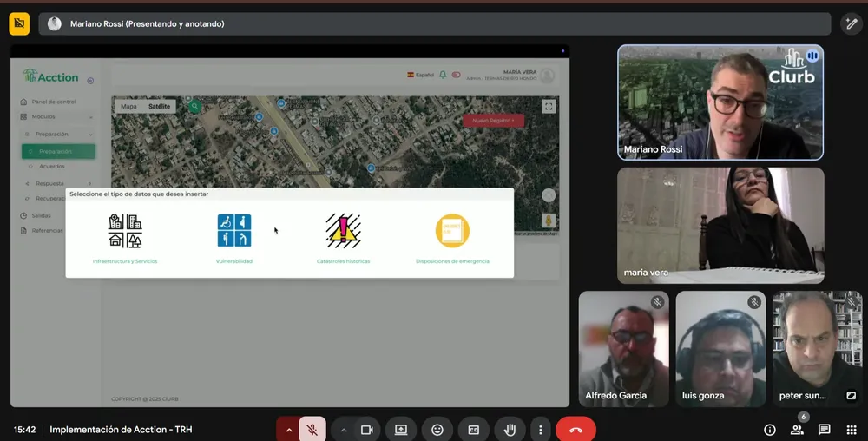The height and width of the screenshot is (441, 868).
Task: Pick the Catástrofes históricas warning icon
Action: tap(343, 231)
